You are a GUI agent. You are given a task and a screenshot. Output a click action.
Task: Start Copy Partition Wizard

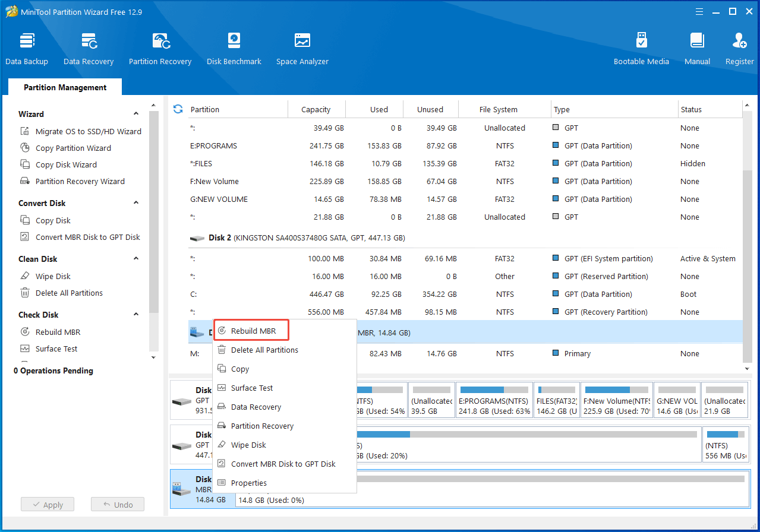(x=65, y=148)
